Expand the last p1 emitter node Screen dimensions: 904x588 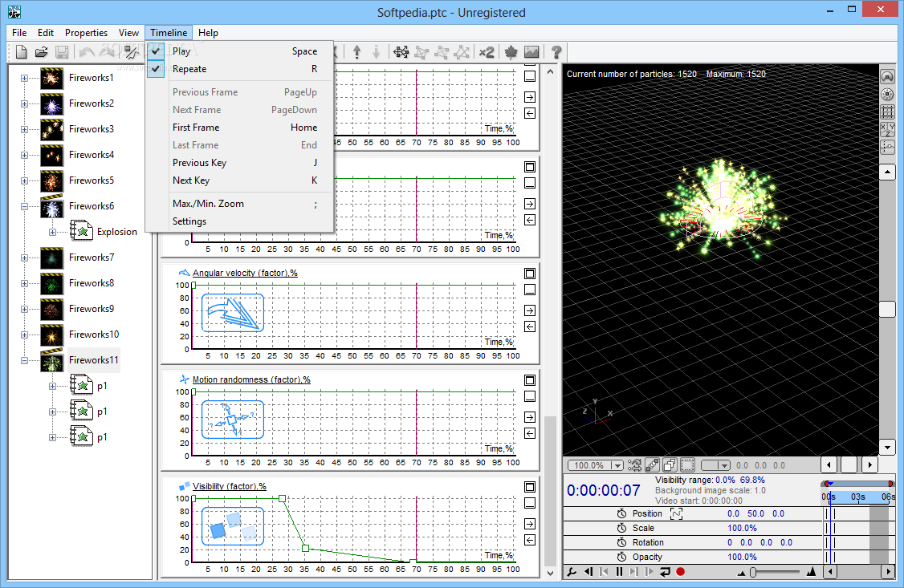52,437
